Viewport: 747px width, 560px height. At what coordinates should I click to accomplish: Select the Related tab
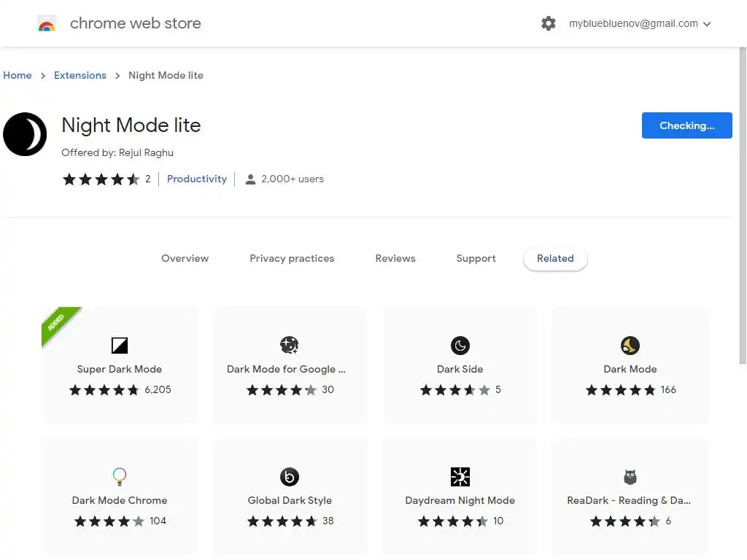tap(555, 259)
